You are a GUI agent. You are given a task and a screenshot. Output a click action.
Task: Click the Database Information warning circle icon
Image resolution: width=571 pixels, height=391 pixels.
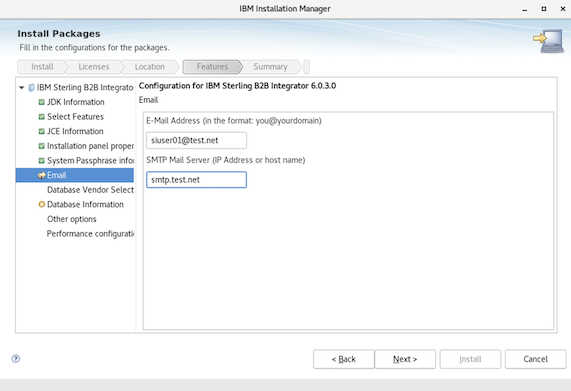[x=42, y=204]
